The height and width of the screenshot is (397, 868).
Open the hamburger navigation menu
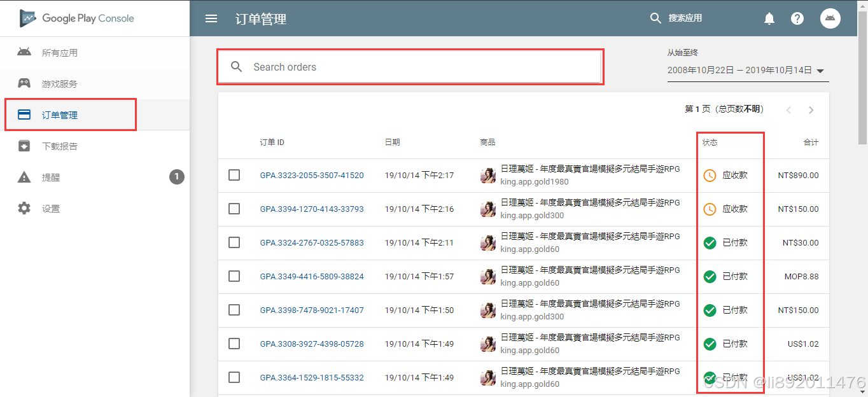click(x=211, y=18)
